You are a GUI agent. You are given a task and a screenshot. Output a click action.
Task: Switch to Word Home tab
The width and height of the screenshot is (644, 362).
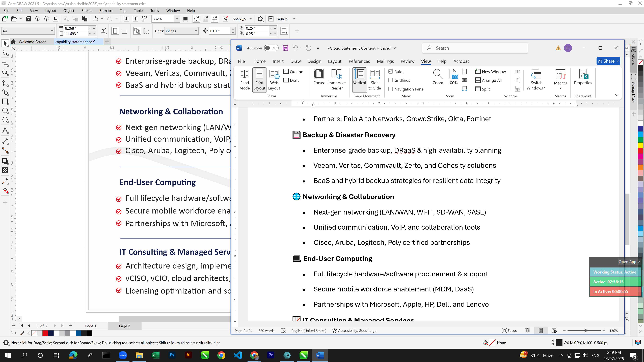(259, 61)
